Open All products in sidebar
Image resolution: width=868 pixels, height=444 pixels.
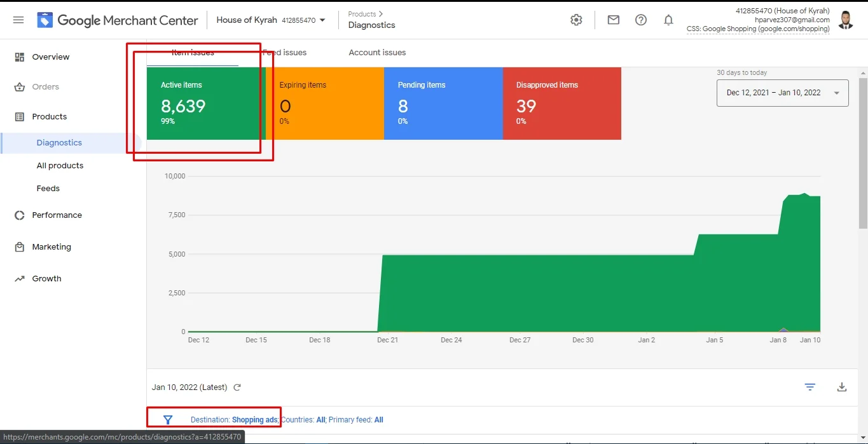click(x=60, y=166)
